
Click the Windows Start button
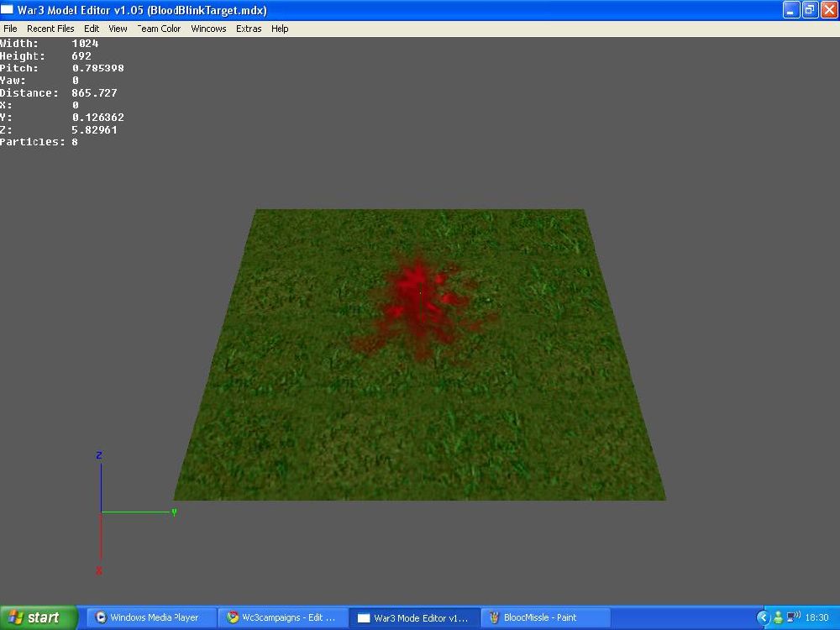pos(38,617)
